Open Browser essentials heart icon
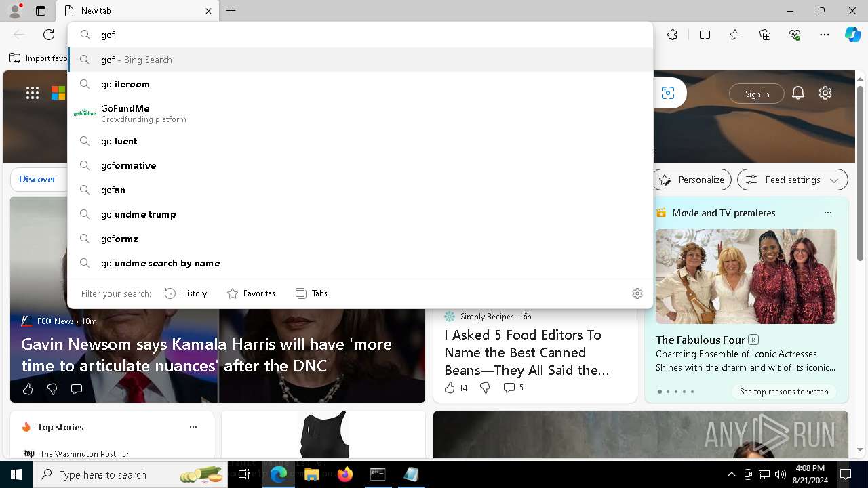The width and height of the screenshot is (868, 488). point(795,35)
